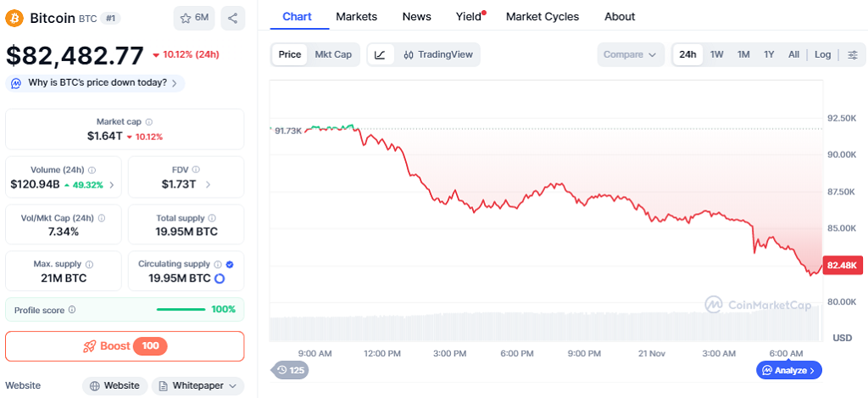The image size is (868, 398).
Task: Click the USD currency label
Action: coord(843,338)
